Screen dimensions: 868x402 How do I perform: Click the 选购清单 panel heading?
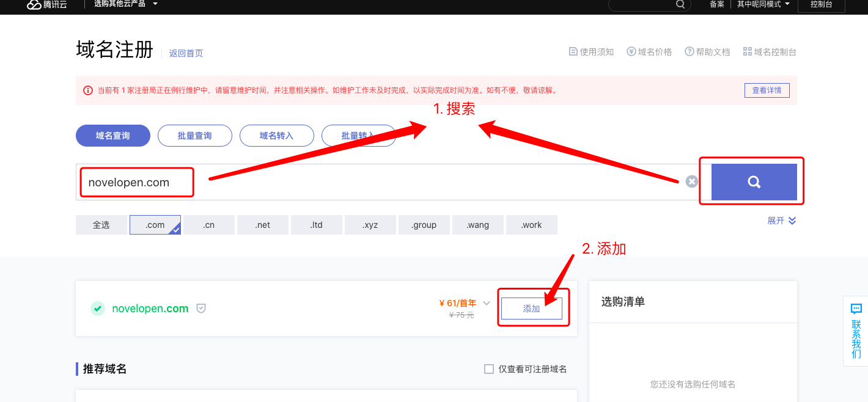coord(623,302)
